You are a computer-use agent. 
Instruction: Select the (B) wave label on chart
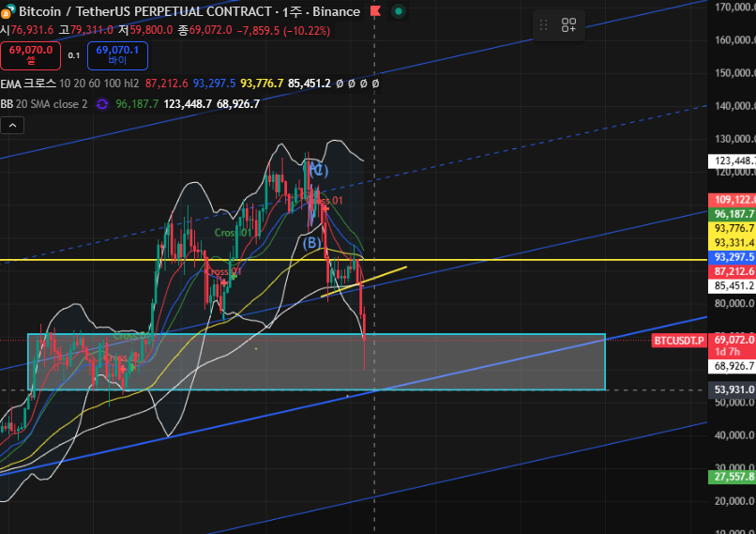[311, 243]
